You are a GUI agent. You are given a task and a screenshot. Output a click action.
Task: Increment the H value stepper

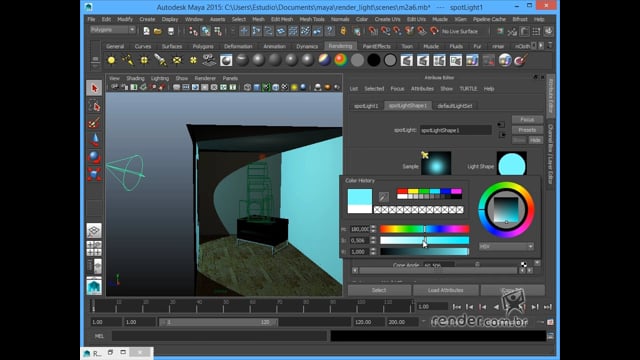(373, 227)
